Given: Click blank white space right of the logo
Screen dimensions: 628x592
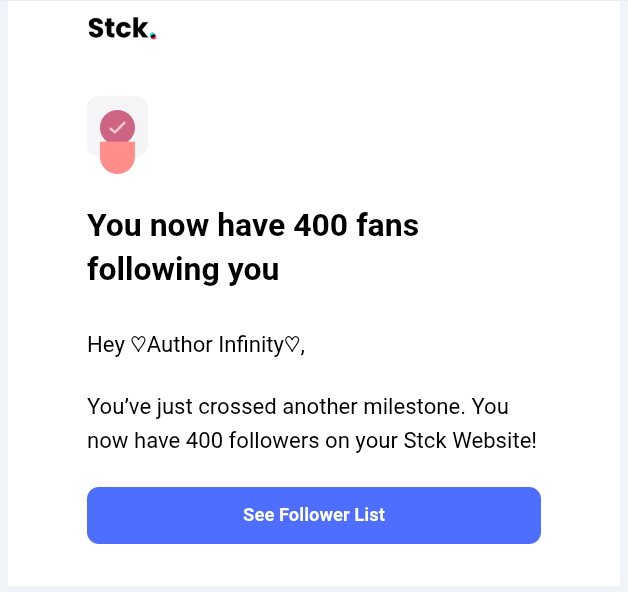Looking at the screenshot, I should tap(400, 30).
